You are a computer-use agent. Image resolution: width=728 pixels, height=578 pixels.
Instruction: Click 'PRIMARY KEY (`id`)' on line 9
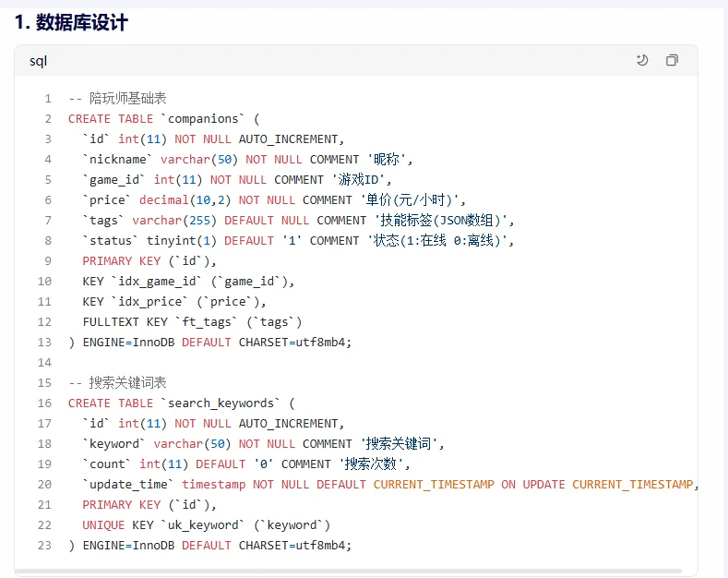[x=149, y=261]
